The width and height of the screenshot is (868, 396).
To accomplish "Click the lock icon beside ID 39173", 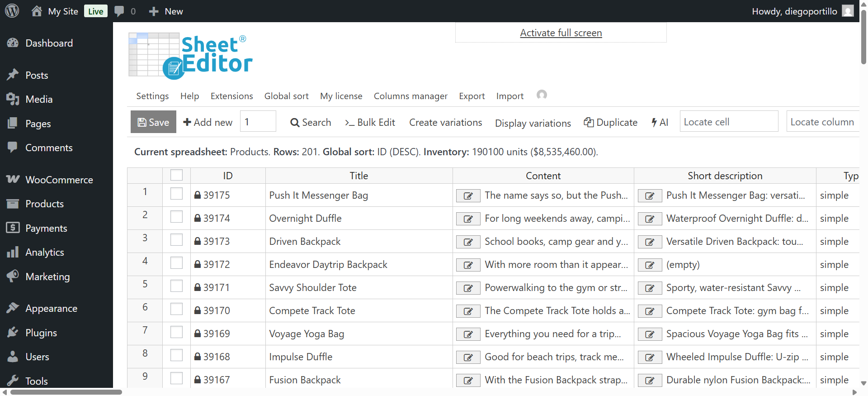I will 198,242.
